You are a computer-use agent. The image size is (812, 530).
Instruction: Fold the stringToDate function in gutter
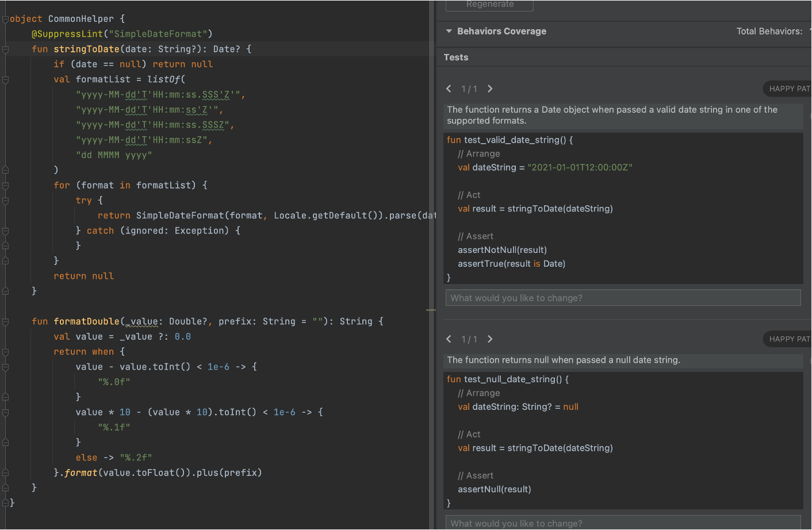[x=6, y=49]
